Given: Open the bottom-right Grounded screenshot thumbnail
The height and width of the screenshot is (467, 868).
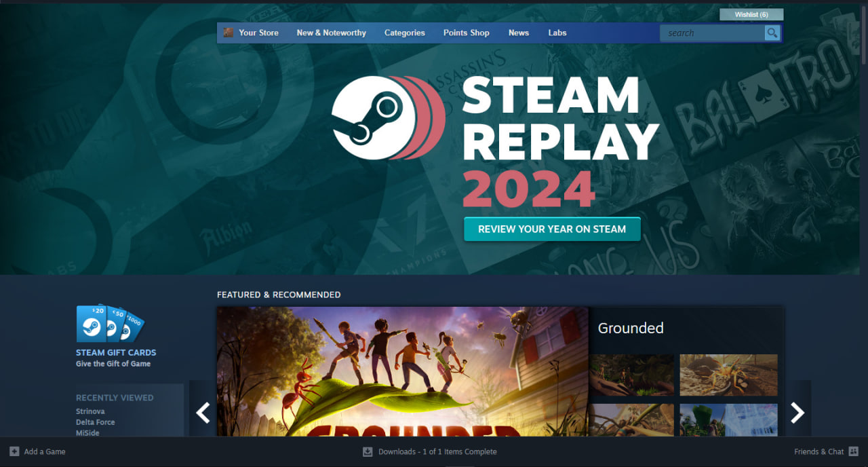Looking at the screenshot, I should tap(729, 420).
